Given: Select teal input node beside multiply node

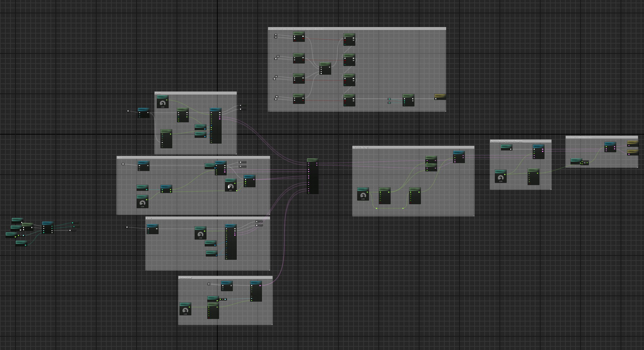Looking at the screenshot, I should (576, 161).
